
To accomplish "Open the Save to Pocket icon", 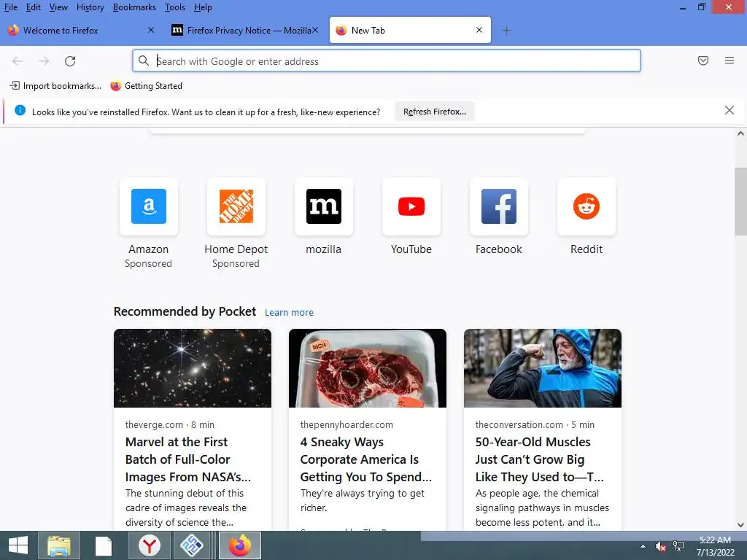I will click(x=703, y=61).
